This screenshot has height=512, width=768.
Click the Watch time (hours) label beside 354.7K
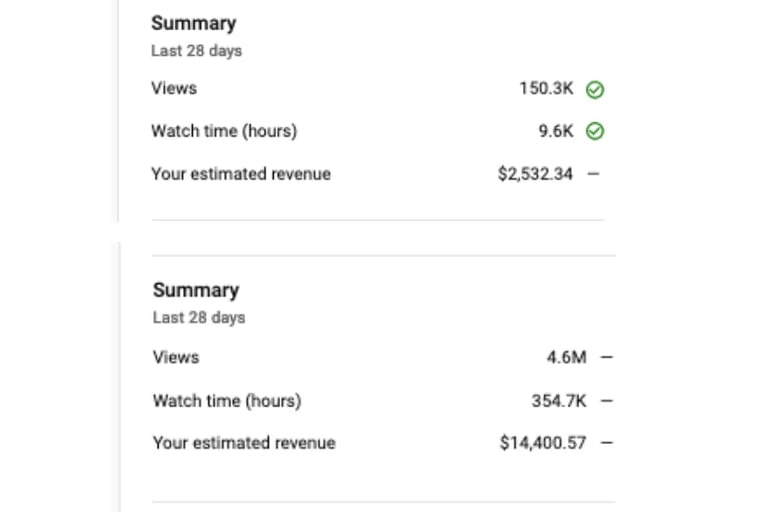tap(227, 401)
